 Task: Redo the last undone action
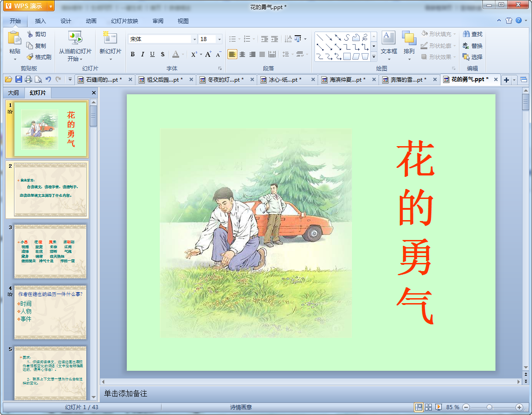point(58,80)
